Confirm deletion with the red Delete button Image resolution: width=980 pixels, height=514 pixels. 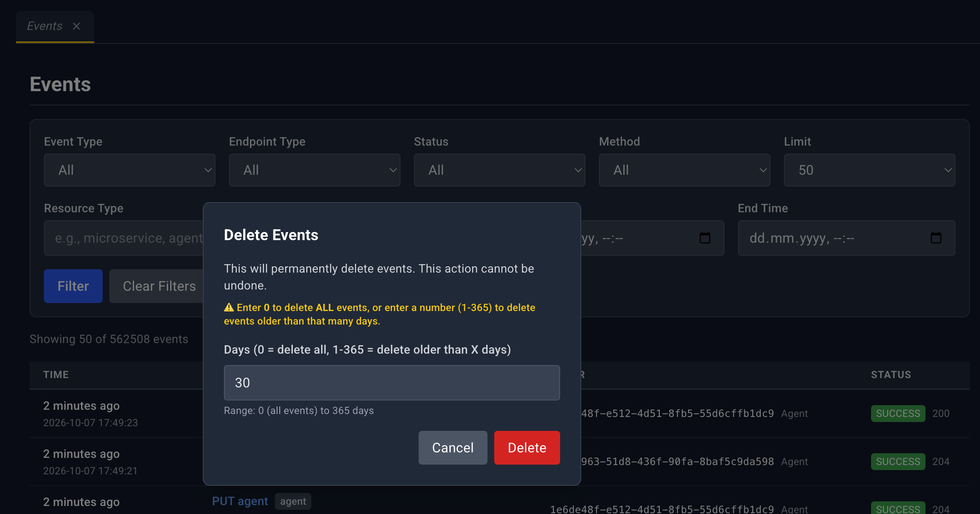[527, 448]
